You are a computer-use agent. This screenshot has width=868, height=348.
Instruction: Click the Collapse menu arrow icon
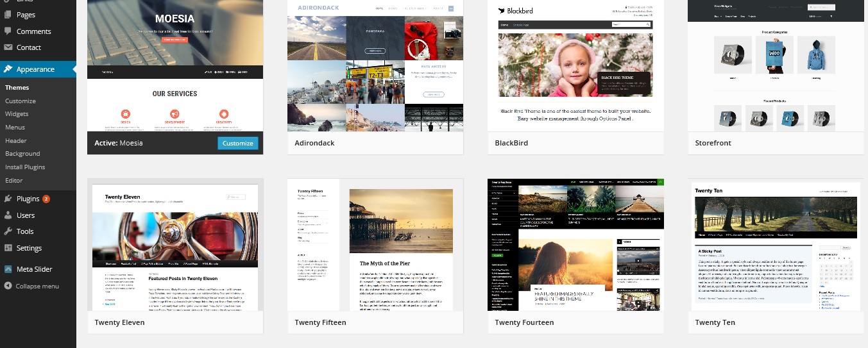pyautogui.click(x=8, y=286)
